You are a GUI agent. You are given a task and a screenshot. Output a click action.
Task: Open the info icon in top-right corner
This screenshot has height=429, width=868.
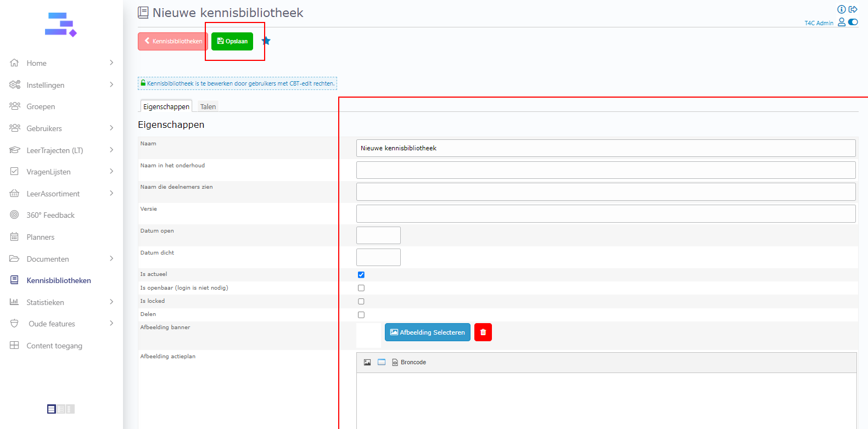(x=841, y=9)
